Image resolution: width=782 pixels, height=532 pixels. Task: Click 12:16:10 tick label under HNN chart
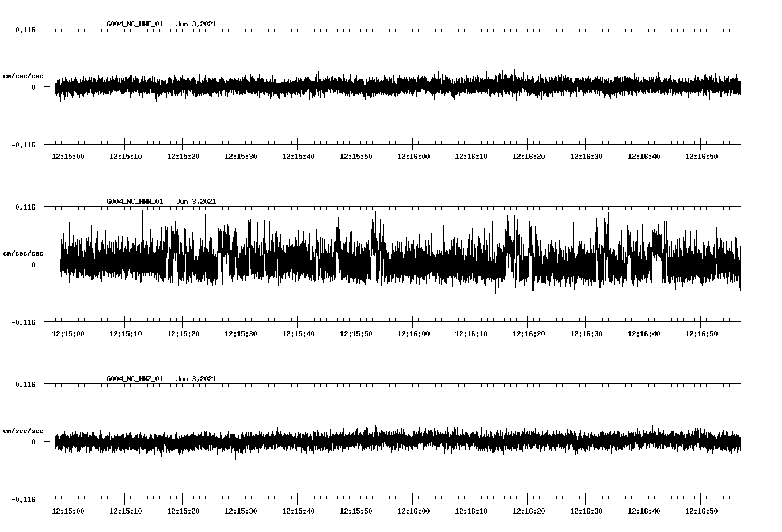(471, 333)
